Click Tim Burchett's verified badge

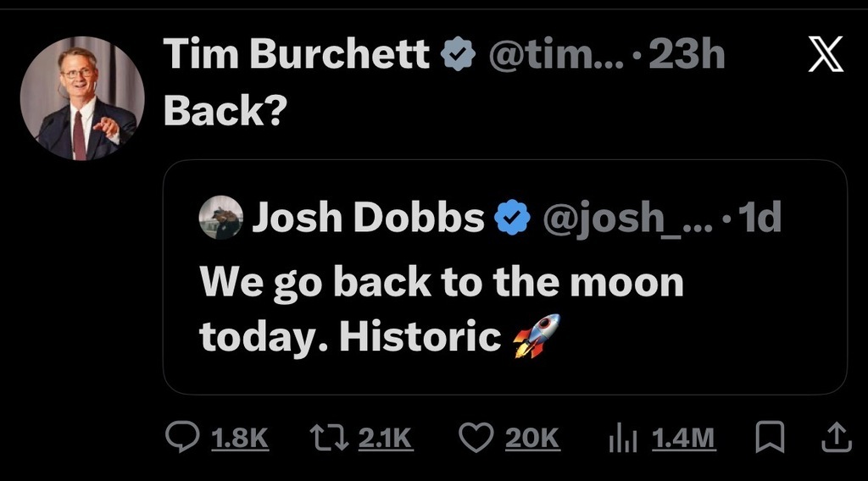[457, 56]
